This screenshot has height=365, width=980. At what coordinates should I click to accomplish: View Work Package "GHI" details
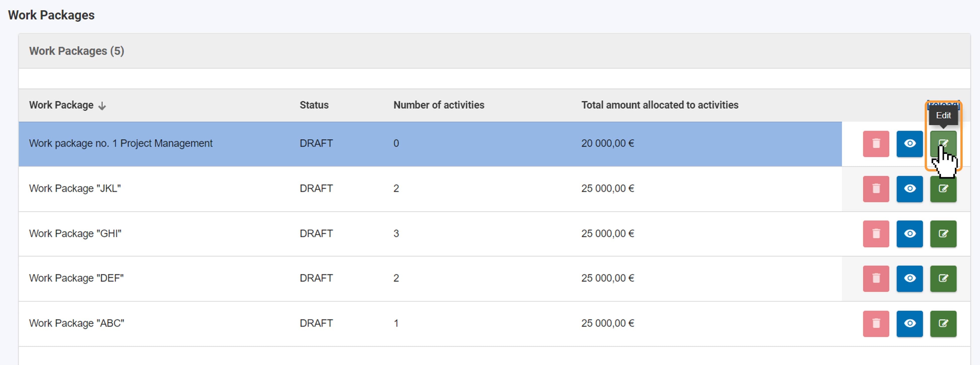coord(910,234)
